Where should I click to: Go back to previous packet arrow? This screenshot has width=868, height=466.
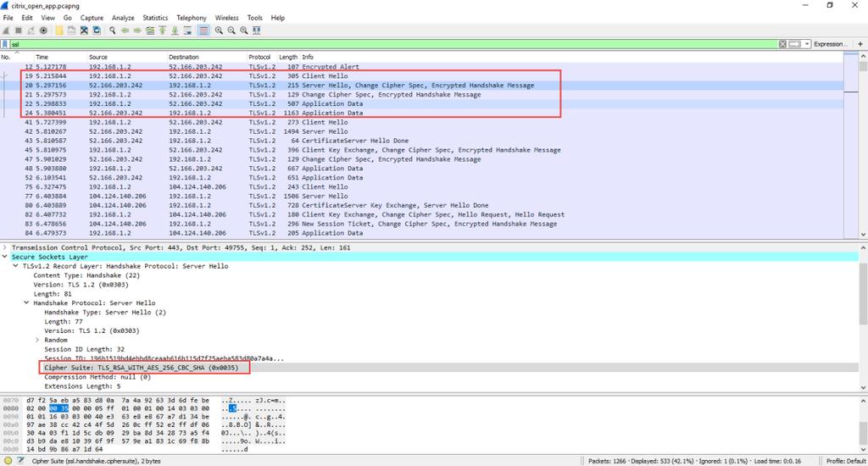click(x=125, y=31)
